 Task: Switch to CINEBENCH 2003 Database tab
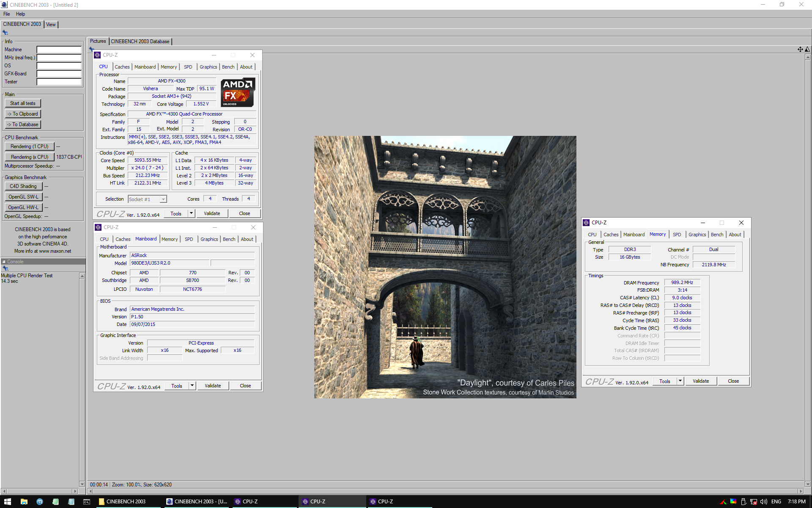pos(140,41)
